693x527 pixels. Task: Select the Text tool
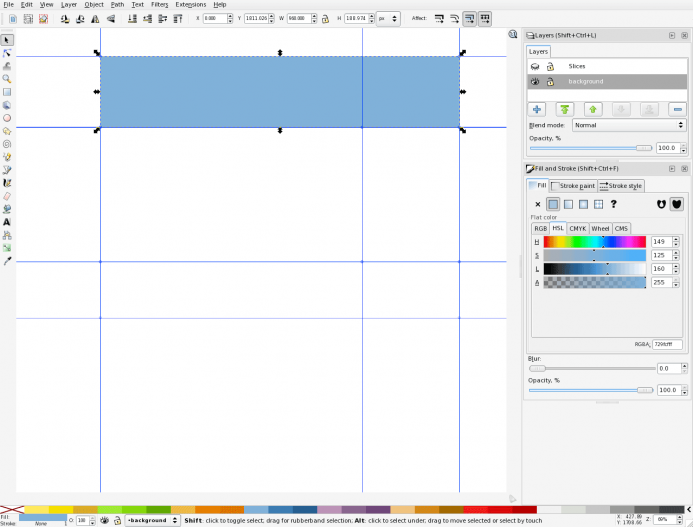(x=7, y=222)
